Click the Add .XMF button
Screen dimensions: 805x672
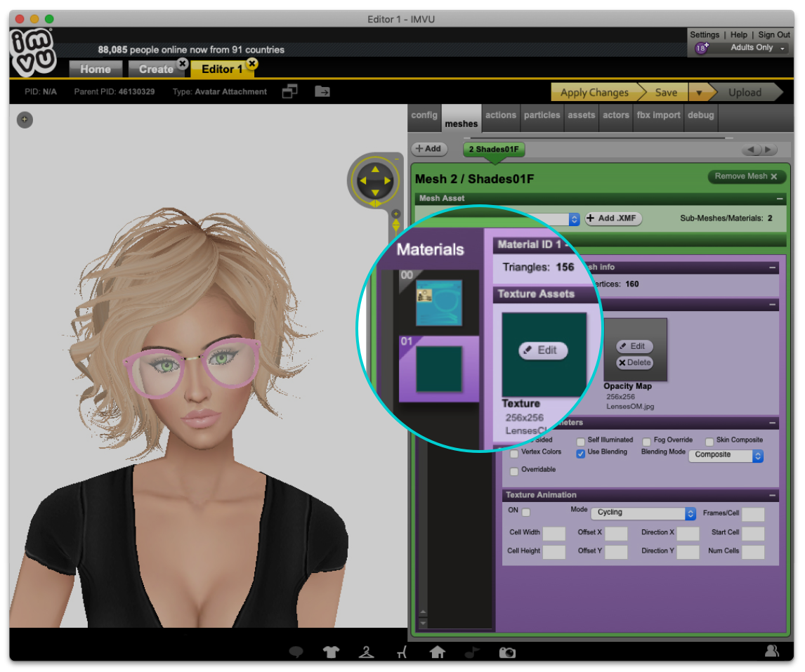(x=613, y=218)
